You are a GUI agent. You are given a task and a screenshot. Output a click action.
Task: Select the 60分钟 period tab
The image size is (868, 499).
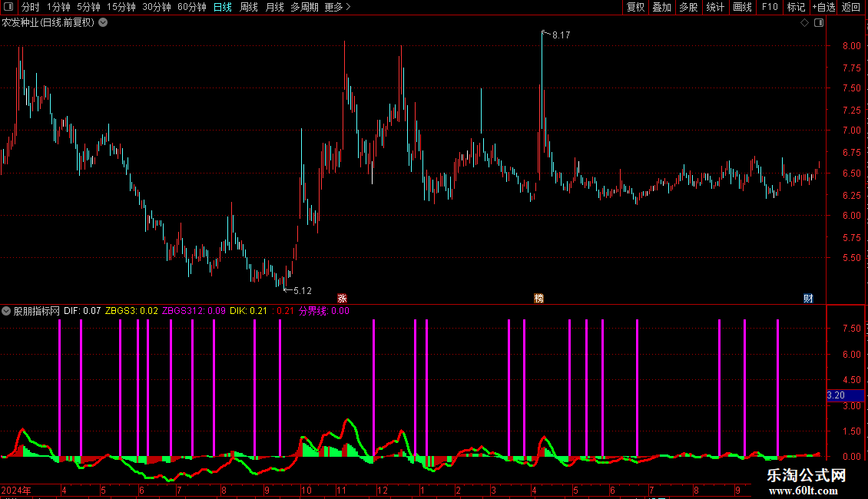[x=192, y=7]
